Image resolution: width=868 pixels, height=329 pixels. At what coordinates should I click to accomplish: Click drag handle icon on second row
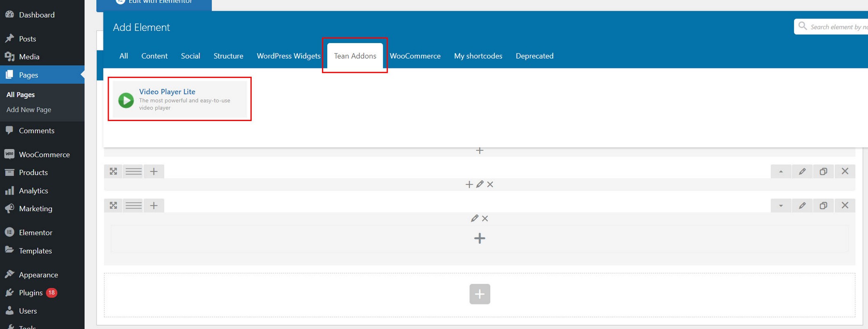click(133, 206)
